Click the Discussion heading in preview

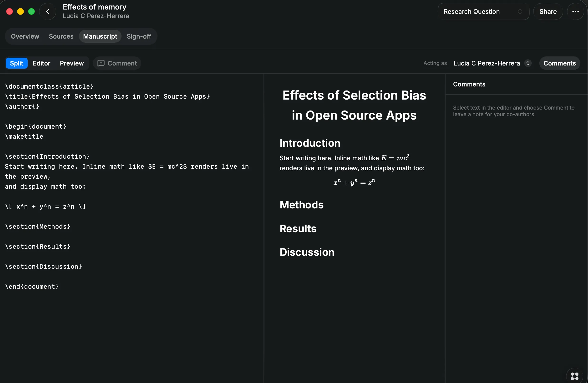tap(307, 252)
